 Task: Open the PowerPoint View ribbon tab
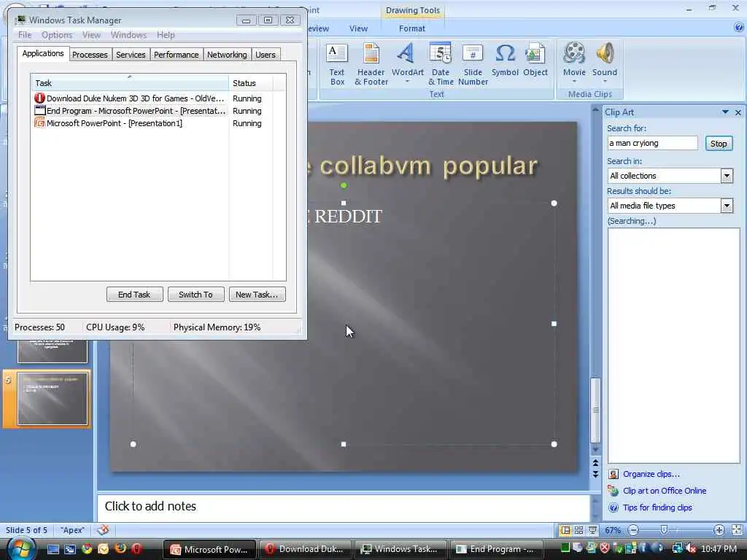(x=358, y=28)
